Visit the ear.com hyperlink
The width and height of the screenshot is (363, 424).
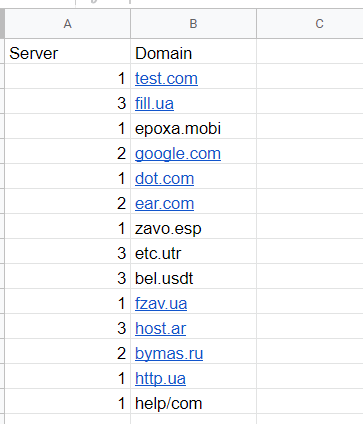164,204
